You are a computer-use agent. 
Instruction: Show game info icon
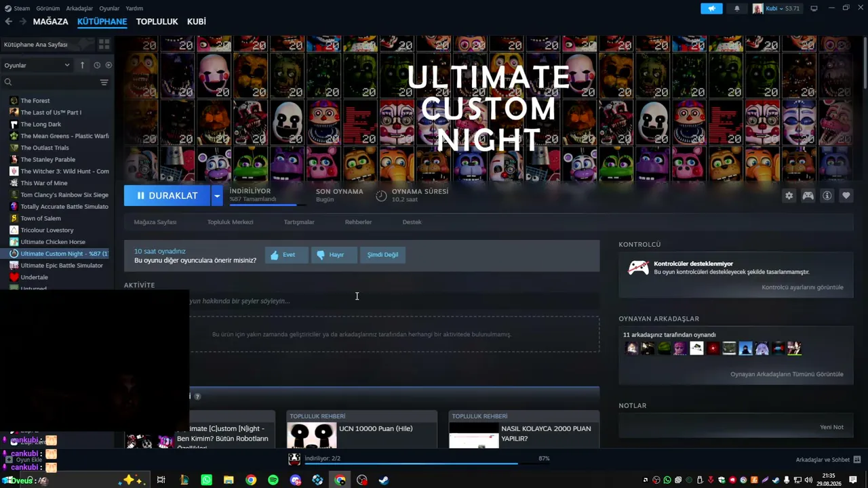pos(827,195)
